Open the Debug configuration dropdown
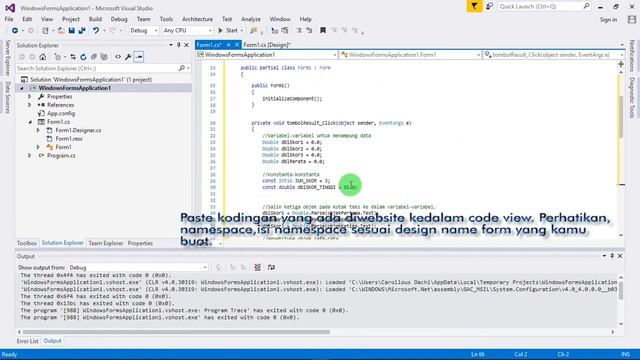Viewport: 640px width, 360px height. pos(144,31)
